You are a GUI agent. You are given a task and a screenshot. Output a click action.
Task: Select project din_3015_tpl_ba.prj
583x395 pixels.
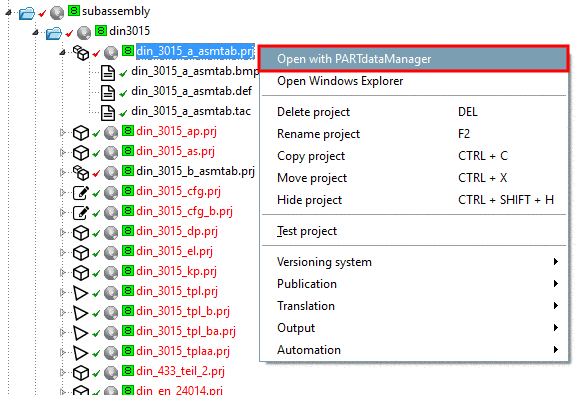186,331
